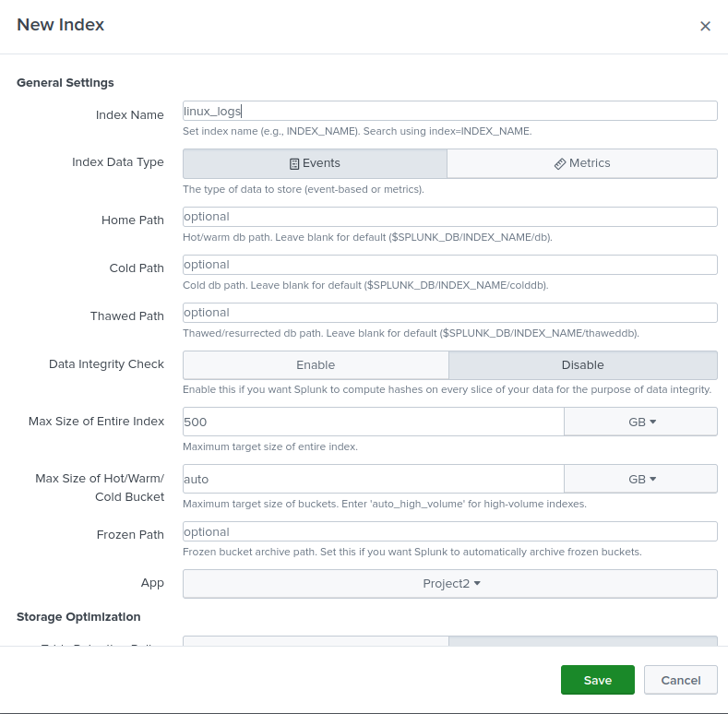Click the Frozen Path field
The height and width of the screenshot is (714, 728).
pos(450,531)
